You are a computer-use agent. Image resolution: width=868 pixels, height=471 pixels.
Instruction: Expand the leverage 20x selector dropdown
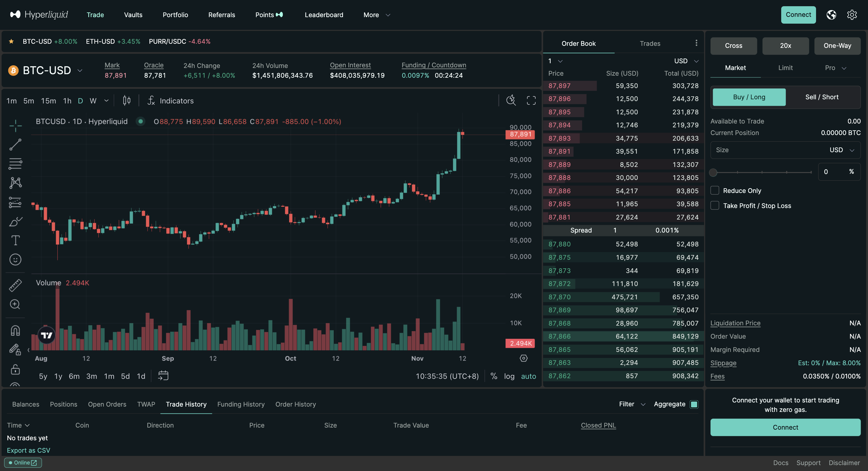(x=785, y=45)
